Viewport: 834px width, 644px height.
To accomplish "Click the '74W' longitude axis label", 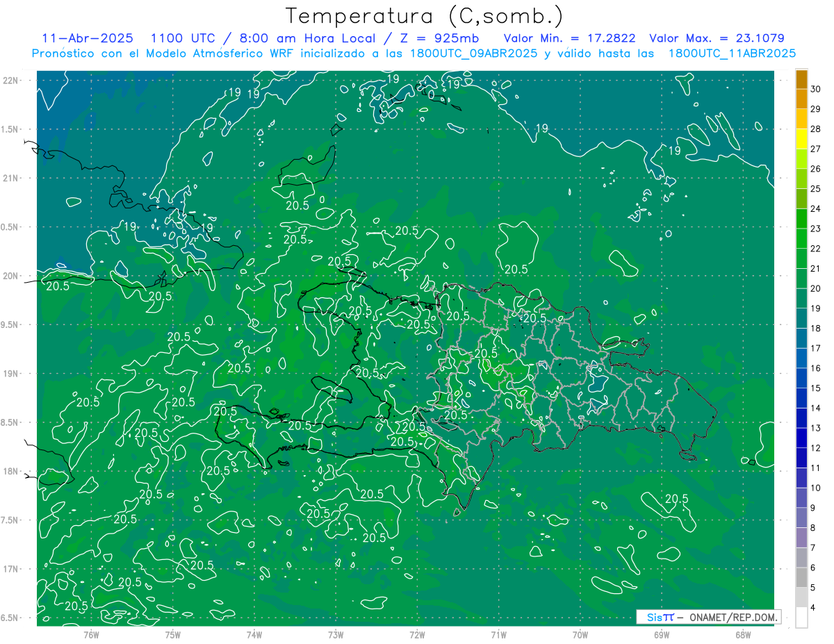I will [x=254, y=634].
